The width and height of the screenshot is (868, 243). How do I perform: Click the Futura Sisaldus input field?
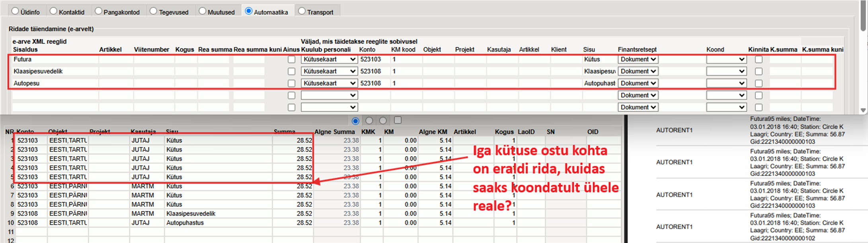click(55, 59)
